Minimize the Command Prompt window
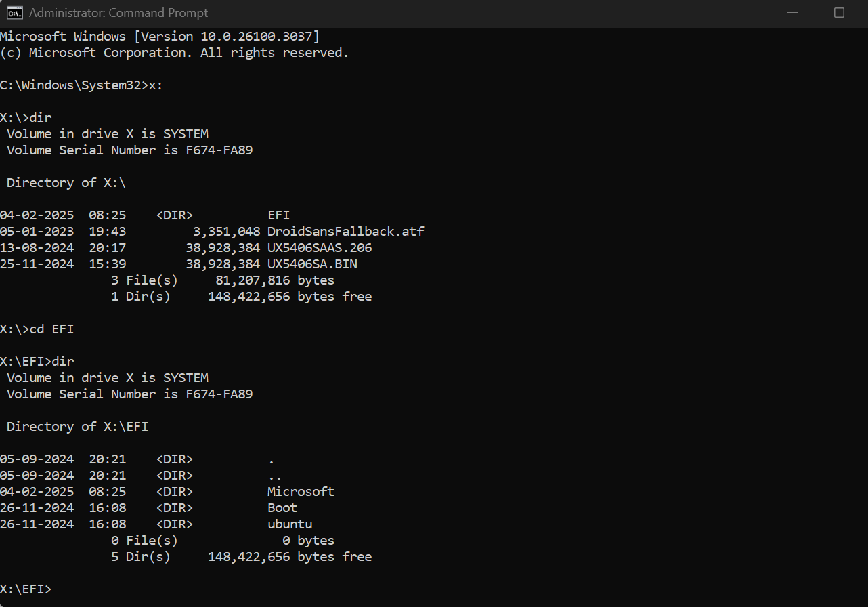868x607 pixels. 792,12
